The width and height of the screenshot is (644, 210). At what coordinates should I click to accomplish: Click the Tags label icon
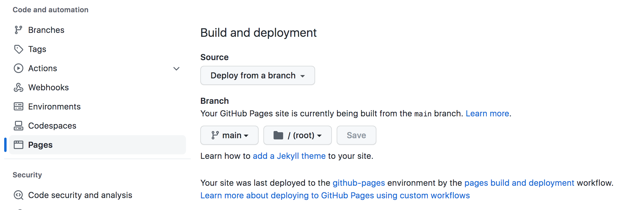coord(19,49)
